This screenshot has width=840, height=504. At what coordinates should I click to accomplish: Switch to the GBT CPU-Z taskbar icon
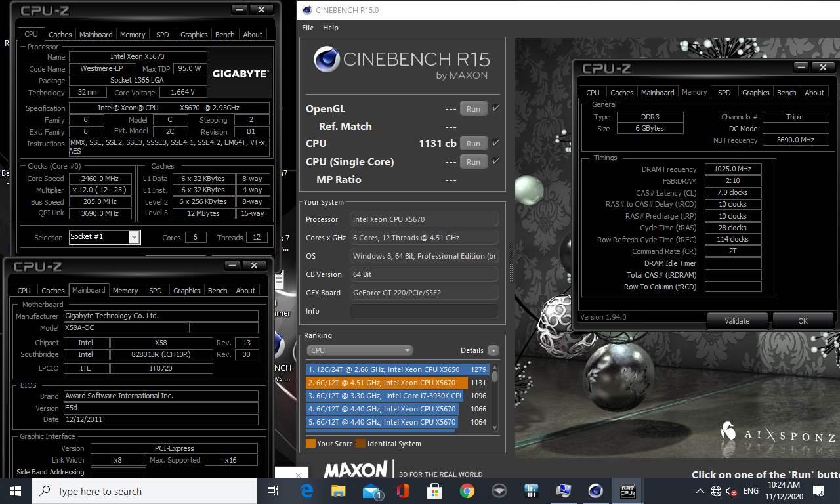click(627, 491)
